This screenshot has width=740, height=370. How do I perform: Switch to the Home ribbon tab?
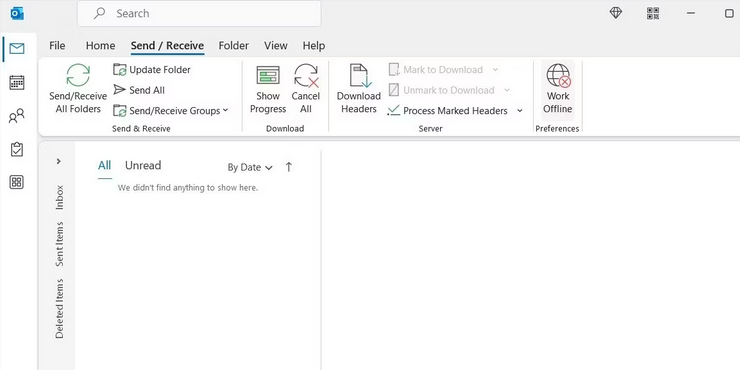[x=101, y=46]
